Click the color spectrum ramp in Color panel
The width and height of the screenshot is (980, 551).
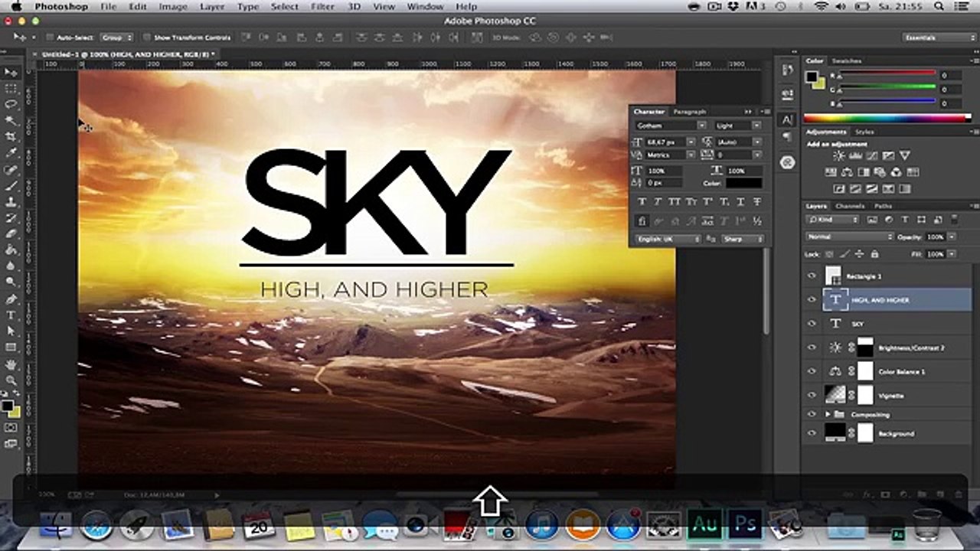(887, 118)
